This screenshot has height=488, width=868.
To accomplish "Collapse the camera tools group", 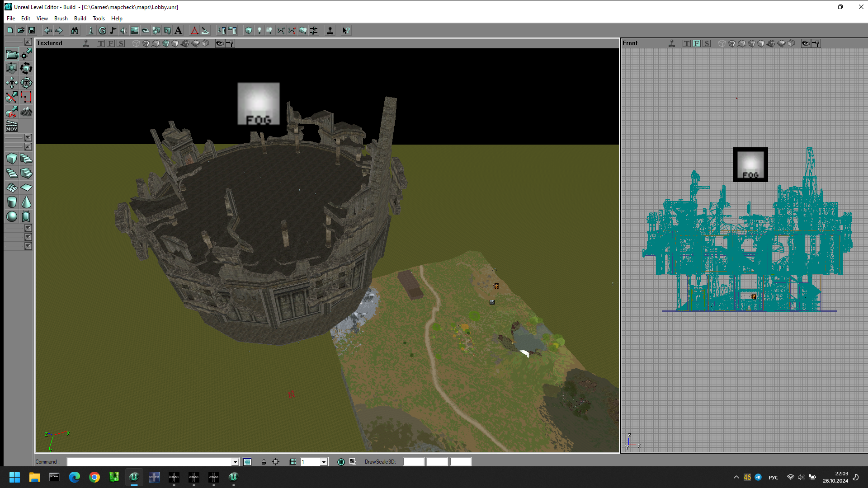I will click(x=28, y=42).
